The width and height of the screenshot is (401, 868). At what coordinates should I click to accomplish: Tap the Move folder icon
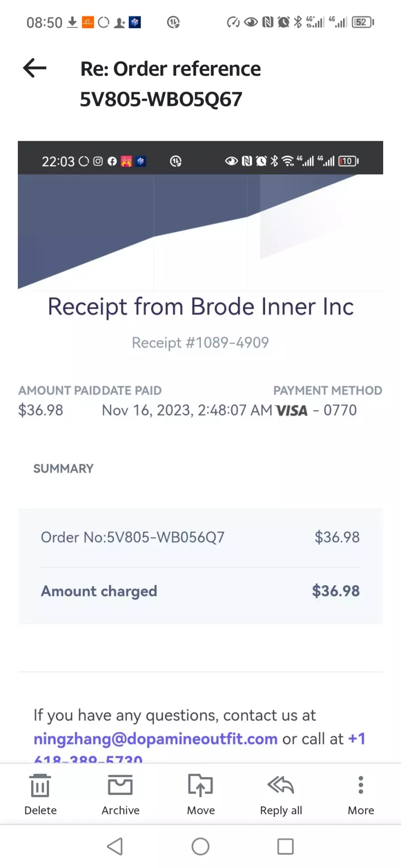[200, 785]
